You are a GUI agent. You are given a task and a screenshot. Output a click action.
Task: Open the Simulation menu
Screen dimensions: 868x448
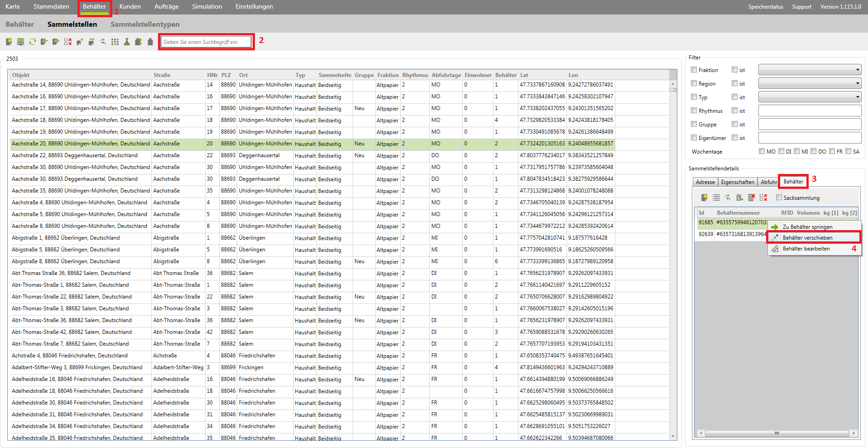pos(207,6)
